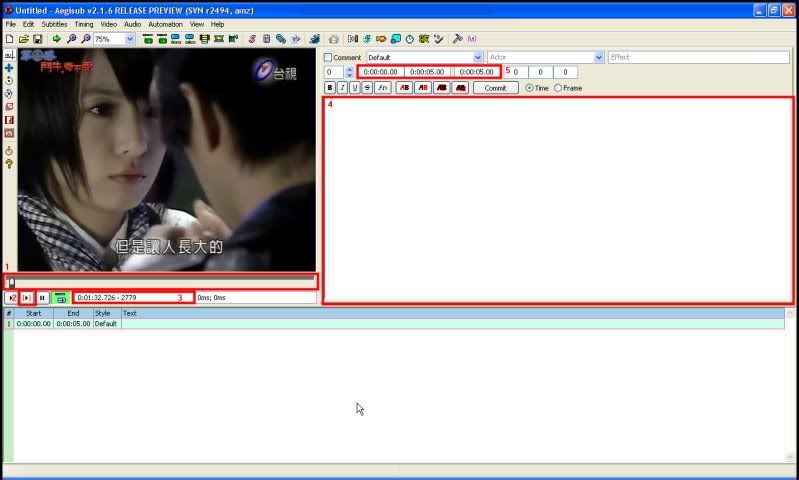Open visual typesetting help question mark
Viewport: 799px width, 480px height.
[x=9, y=164]
